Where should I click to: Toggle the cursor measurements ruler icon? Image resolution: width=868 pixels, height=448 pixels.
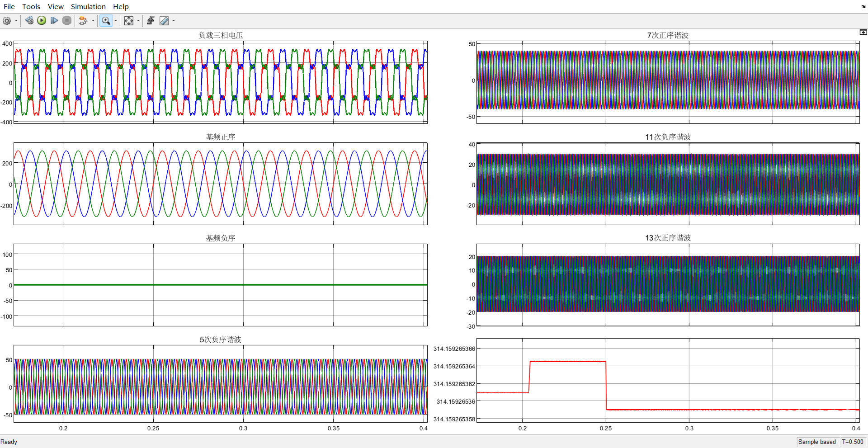164,21
